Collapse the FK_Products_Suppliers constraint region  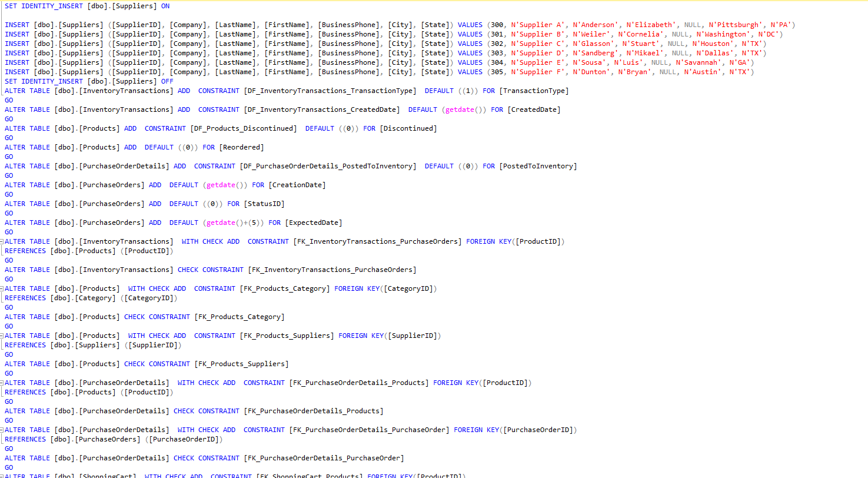click(4, 335)
